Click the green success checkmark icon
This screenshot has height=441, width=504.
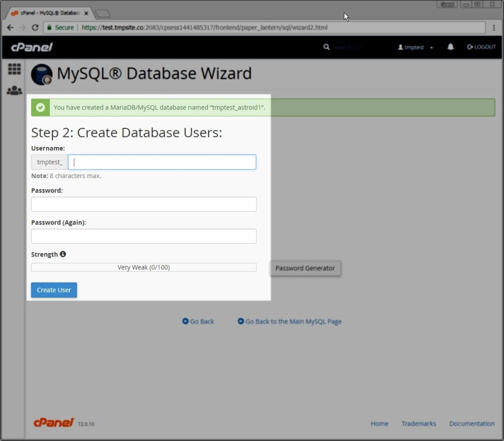(x=40, y=107)
